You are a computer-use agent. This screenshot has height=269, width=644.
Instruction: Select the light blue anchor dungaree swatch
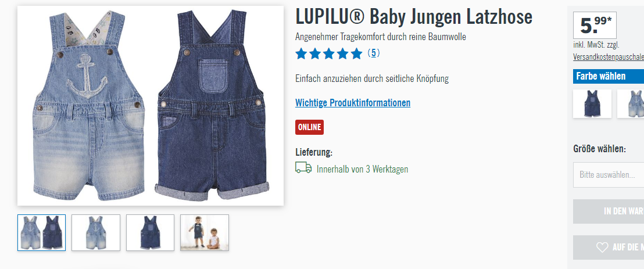point(631,104)
